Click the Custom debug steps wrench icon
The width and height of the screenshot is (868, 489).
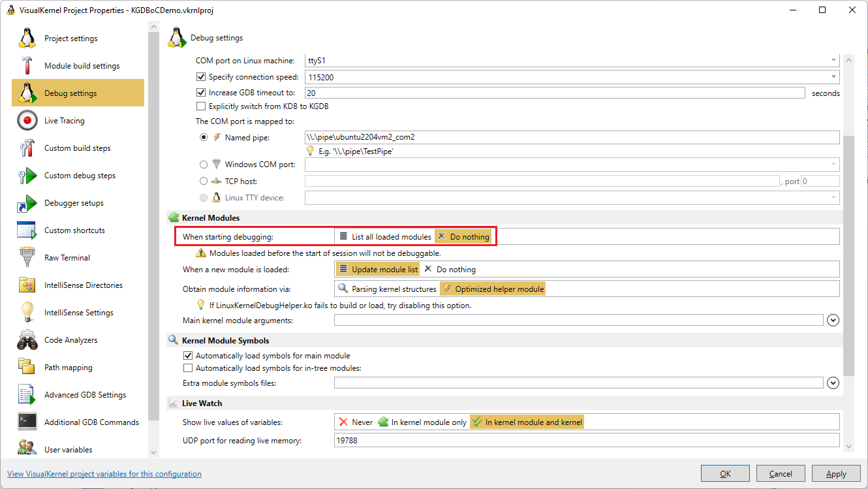(27, 176)
